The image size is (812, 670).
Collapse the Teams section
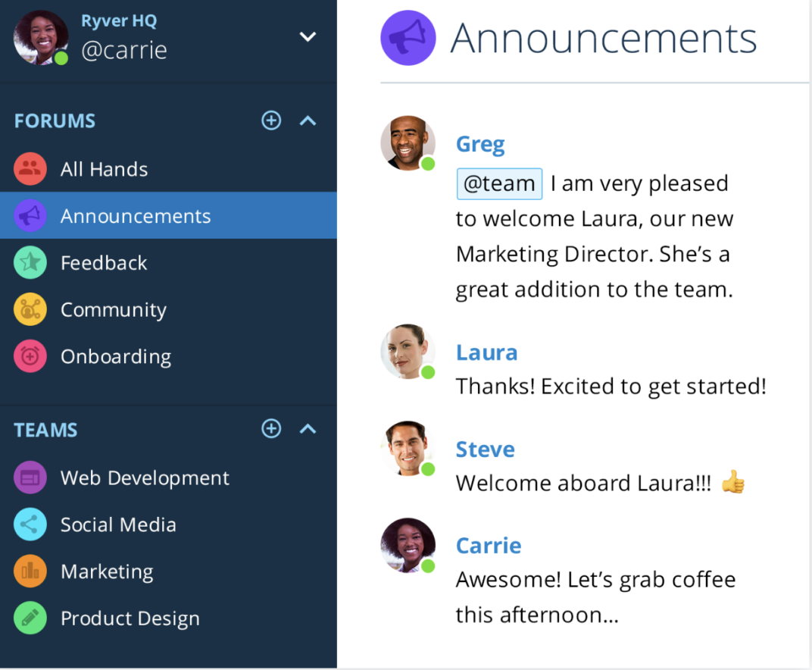308,429
